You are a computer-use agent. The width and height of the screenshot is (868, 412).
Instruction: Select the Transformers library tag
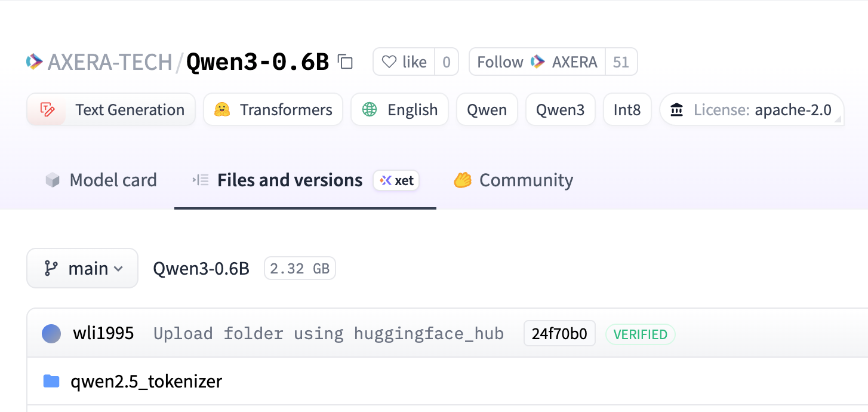pyautogui.click(x=273, y=110)
